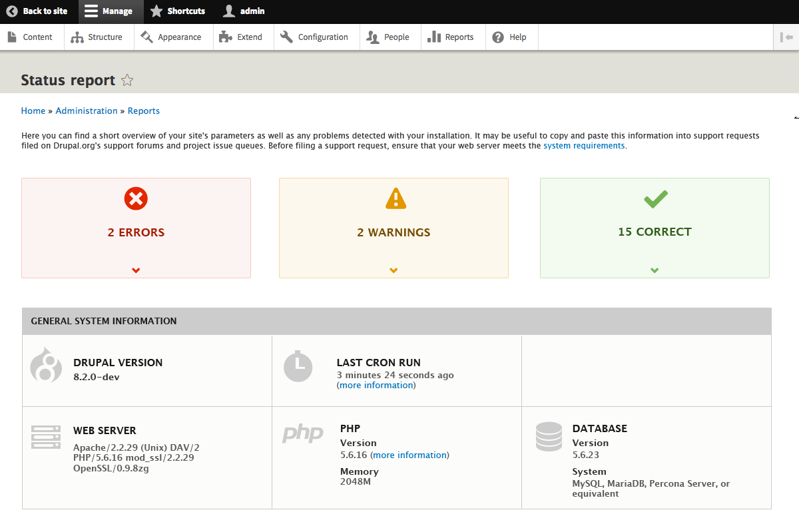Click the database cylinder icon
The width and height of the screenshot is (799, 532).
coord(549,437)
